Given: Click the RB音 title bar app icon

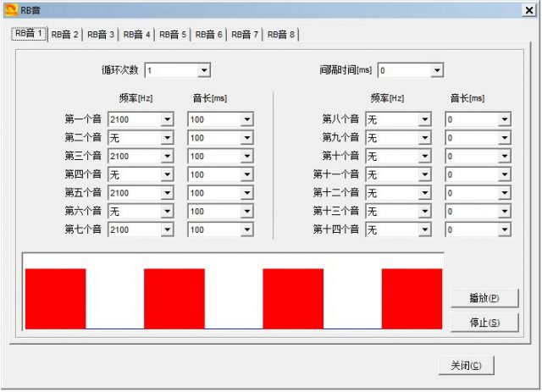Looking at the screenshot, I should click(11, 10).
